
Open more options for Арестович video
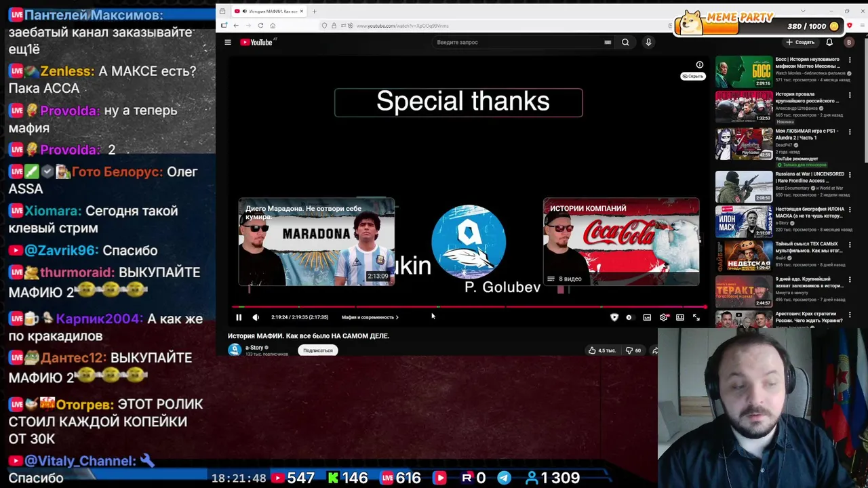click(850, 315)
